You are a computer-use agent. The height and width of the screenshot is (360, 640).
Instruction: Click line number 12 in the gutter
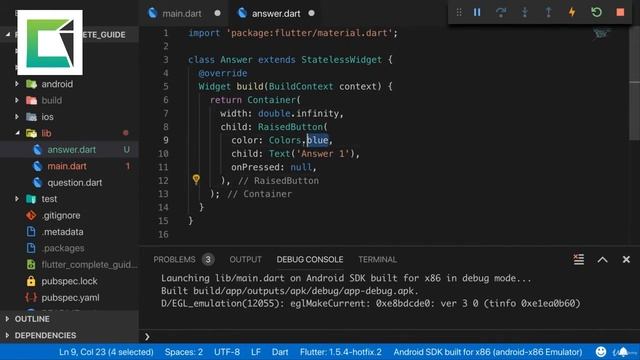tap(163, 180)
